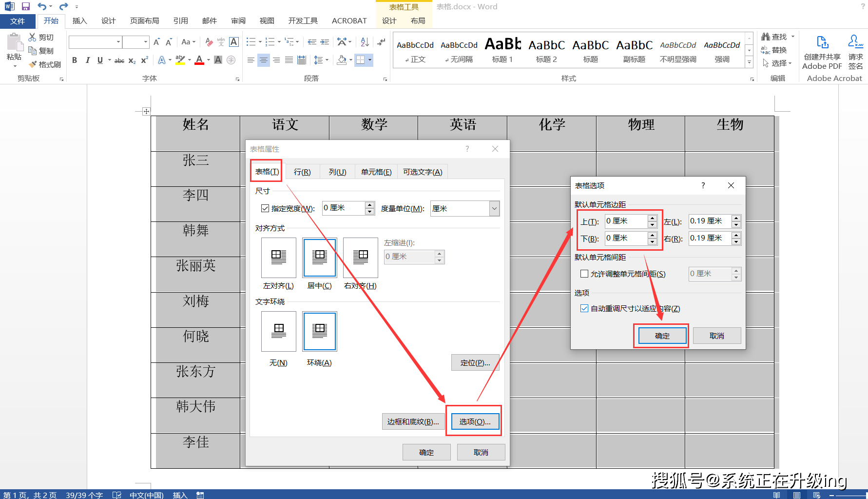Viewport: 868px width, 499px height.
Task: Open 边框和底纹(B) settings
Action: [x=413, y=421]
